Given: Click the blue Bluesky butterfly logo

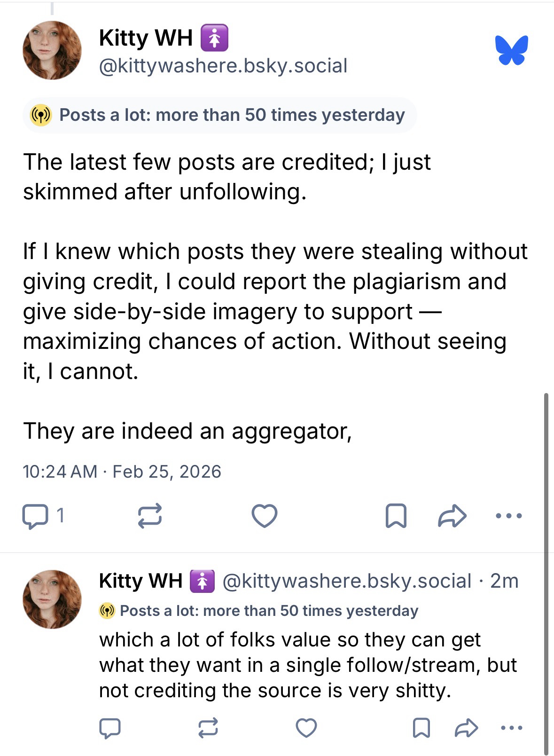Looking at the screenshot, I should [511, 50].
